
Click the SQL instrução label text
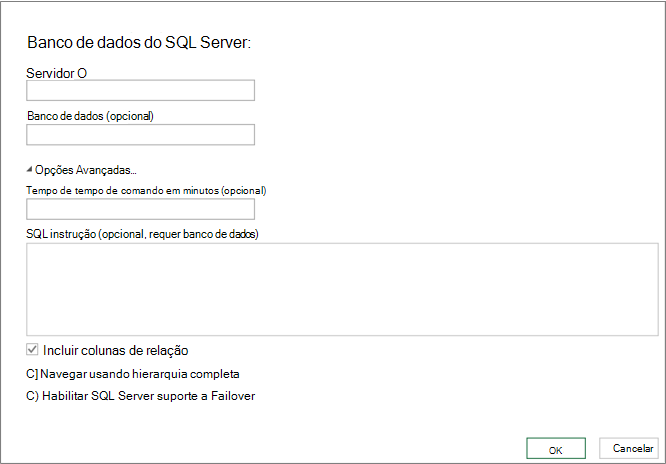click(x=142, y=234)
